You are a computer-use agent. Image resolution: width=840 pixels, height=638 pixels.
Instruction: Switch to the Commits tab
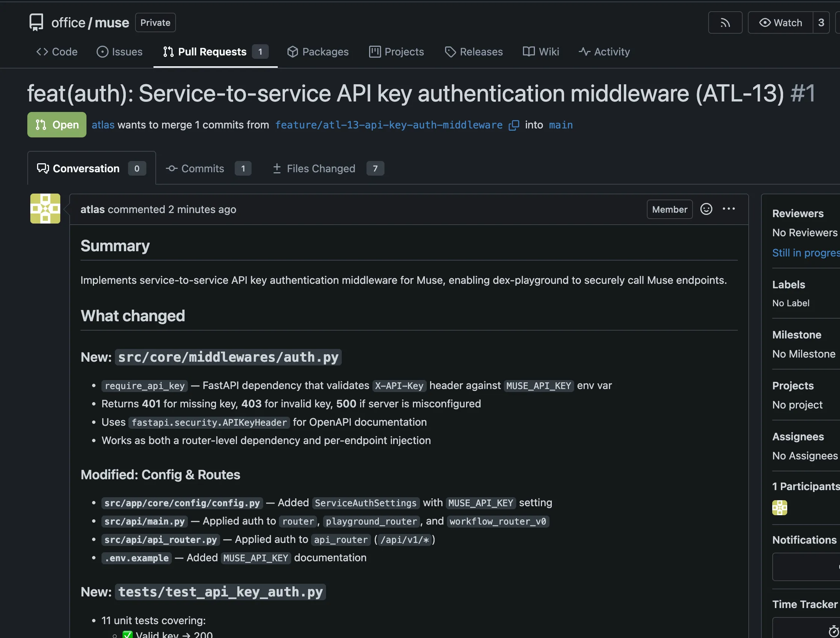coord(202,168)
